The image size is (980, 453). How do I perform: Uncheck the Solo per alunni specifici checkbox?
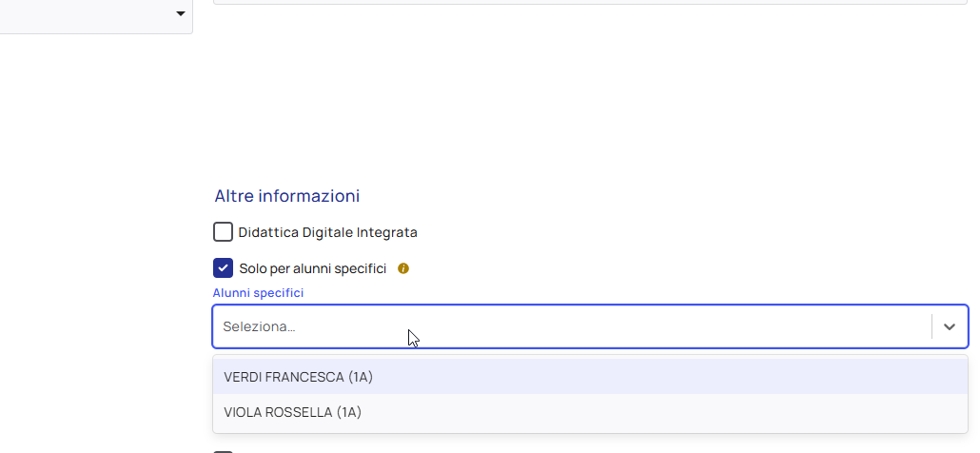[224, 268]
